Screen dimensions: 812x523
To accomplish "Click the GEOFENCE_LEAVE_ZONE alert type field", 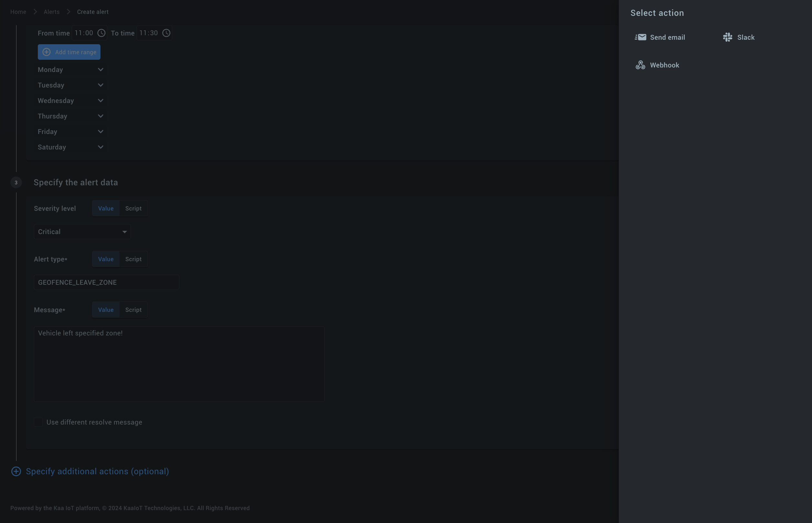I will 106,282.
